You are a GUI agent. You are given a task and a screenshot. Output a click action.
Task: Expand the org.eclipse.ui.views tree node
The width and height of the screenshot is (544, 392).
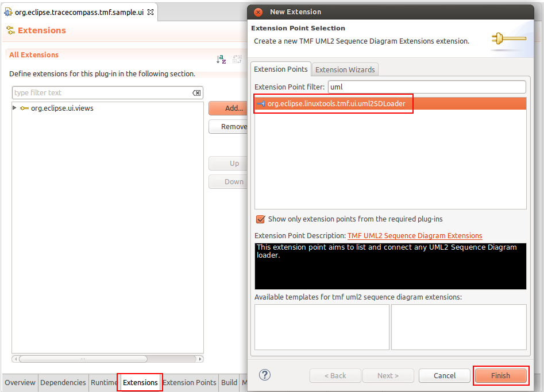click(x=14, y=108)
